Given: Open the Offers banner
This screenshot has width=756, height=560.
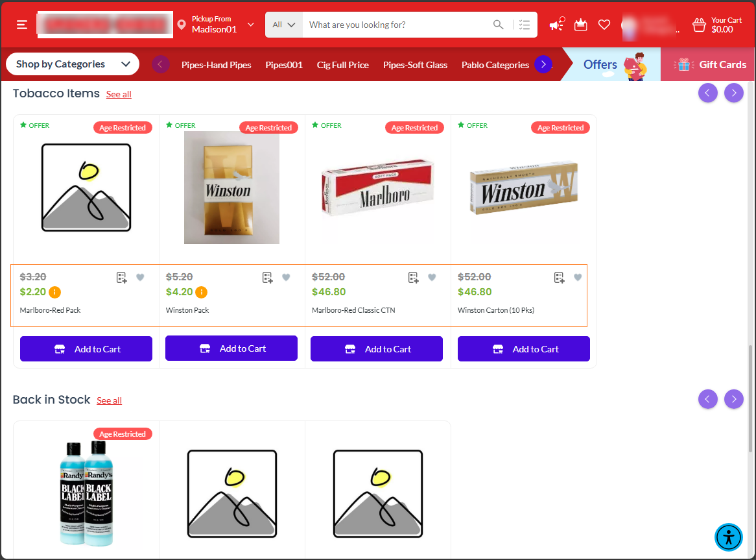Looking at the screenshot, I should pyautogui.click(x=612, y=64).
